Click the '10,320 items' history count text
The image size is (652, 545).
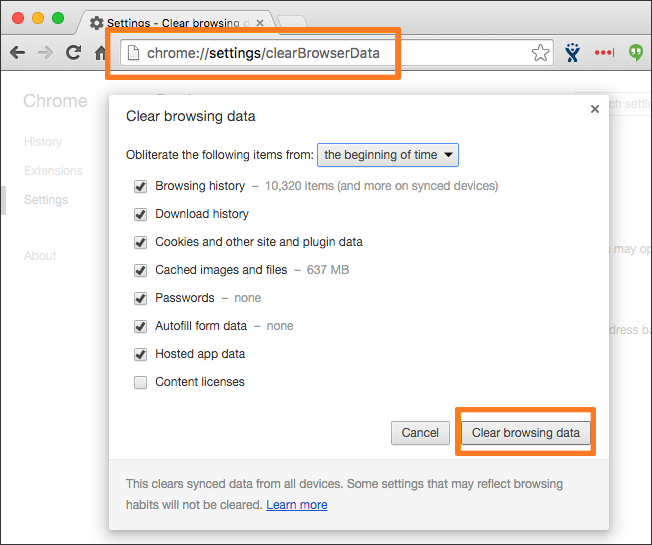click(299, 186)
